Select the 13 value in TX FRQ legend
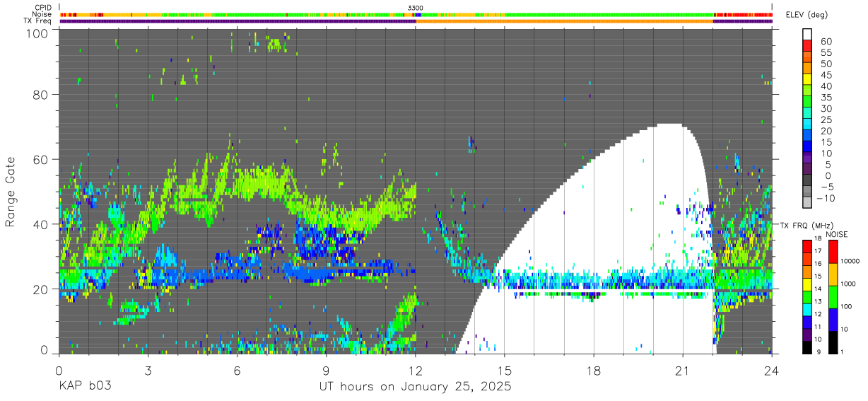 pyautogui.click(x=817, y=302)
